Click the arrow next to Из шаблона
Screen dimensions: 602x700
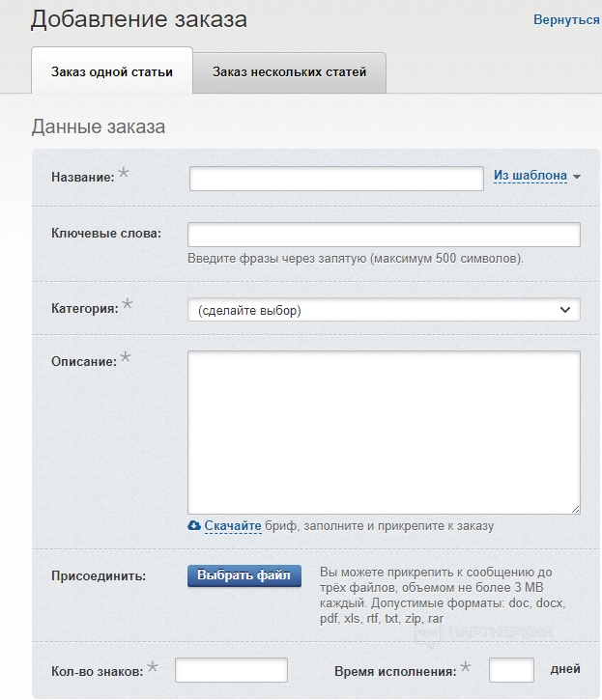pyautogui.click(x=577, y=177)
